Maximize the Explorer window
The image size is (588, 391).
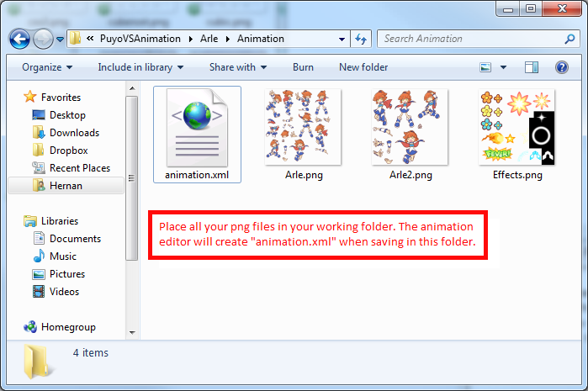[531, 9]
